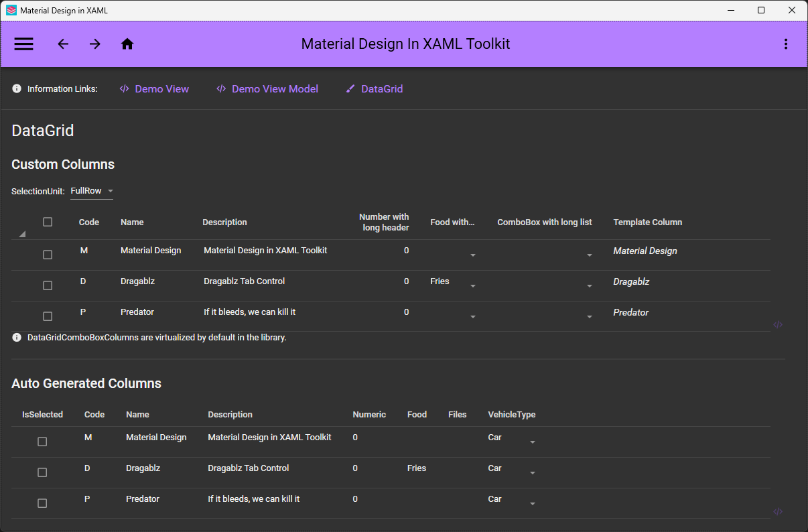Check the Dragablz row in Custom Columns
The image size is (808, 532).
coord(48,285)
